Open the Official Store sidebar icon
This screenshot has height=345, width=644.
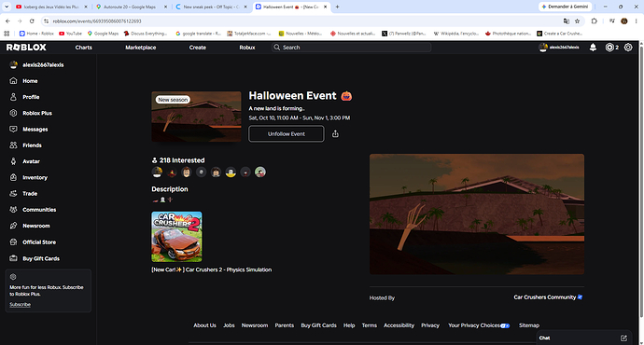14,242
